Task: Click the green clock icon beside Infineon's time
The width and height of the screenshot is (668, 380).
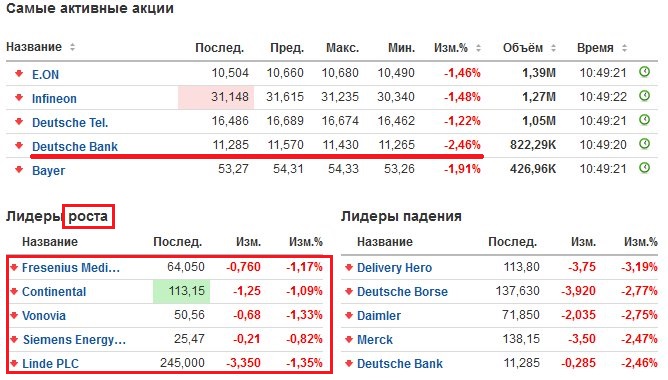Action: click(645, 96)
